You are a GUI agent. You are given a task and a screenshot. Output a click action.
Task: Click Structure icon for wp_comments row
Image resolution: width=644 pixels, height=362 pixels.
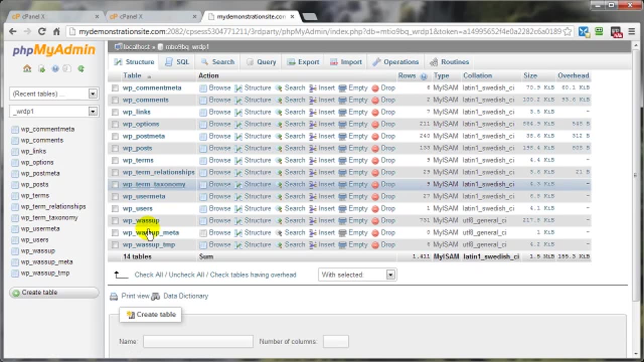tap(238, 100)
